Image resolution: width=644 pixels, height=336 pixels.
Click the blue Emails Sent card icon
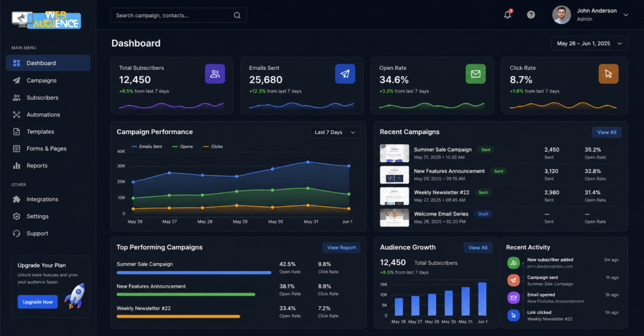345,74
